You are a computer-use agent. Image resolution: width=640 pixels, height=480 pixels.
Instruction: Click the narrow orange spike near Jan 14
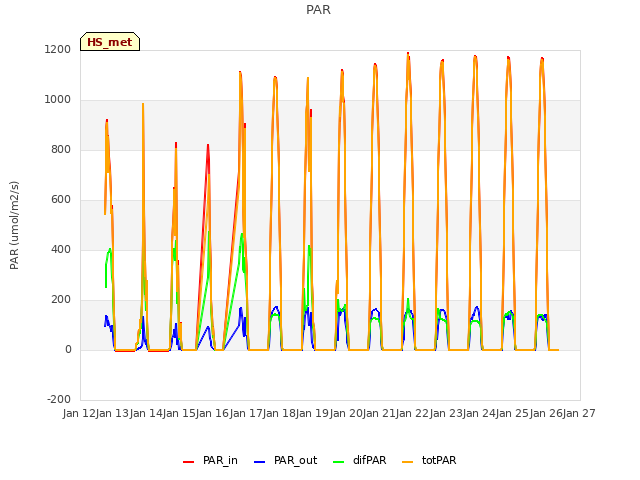point(143,104)
